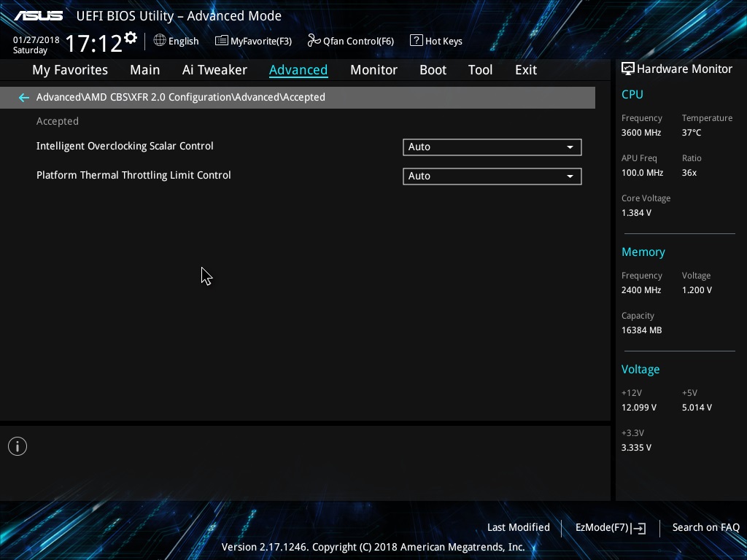The width and height of the screenshot is (747, 560).
Task: Switch to Main tab
Action: (145, 70)
